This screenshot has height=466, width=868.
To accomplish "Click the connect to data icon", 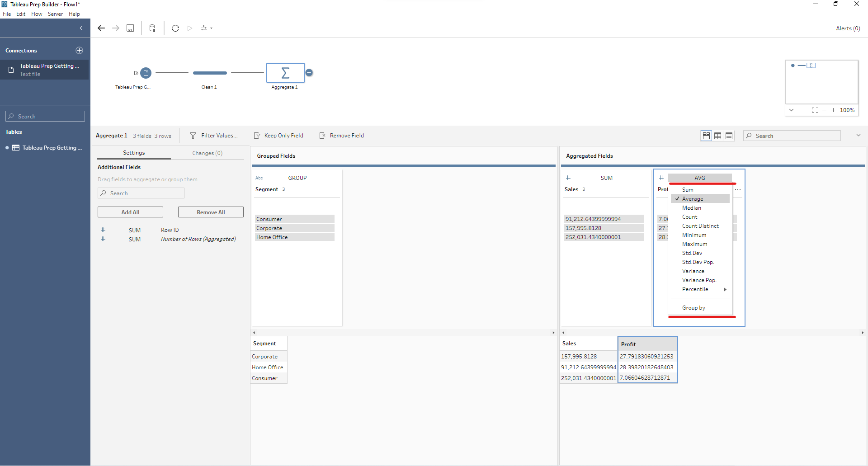I will [x=152, y=28].
